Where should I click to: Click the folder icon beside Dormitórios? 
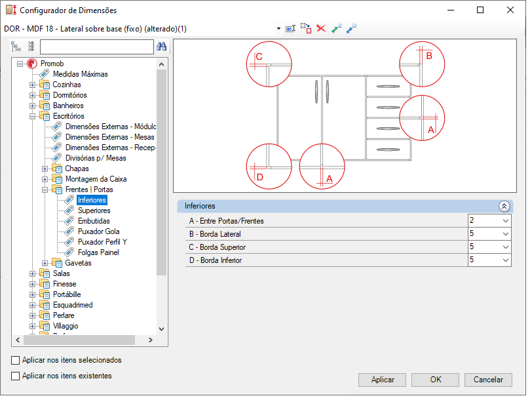[x=45, y=95]
